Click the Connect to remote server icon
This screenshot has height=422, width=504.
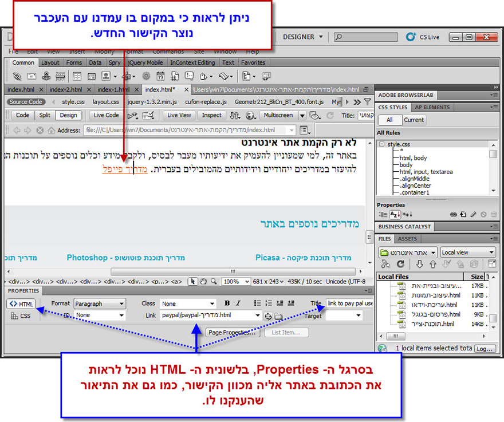385,264
